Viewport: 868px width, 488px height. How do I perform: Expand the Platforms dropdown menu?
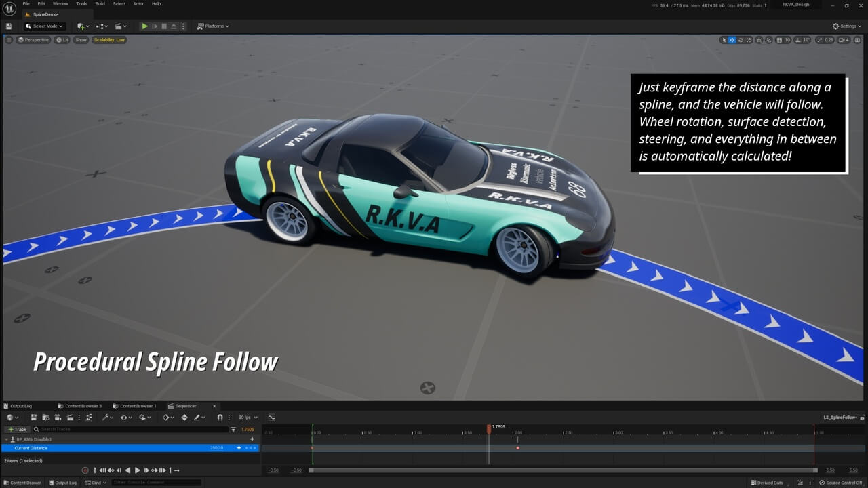[x=213, y=26]
